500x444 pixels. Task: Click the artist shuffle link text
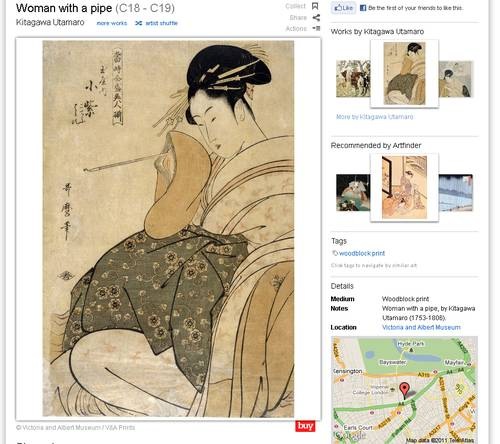161,23
